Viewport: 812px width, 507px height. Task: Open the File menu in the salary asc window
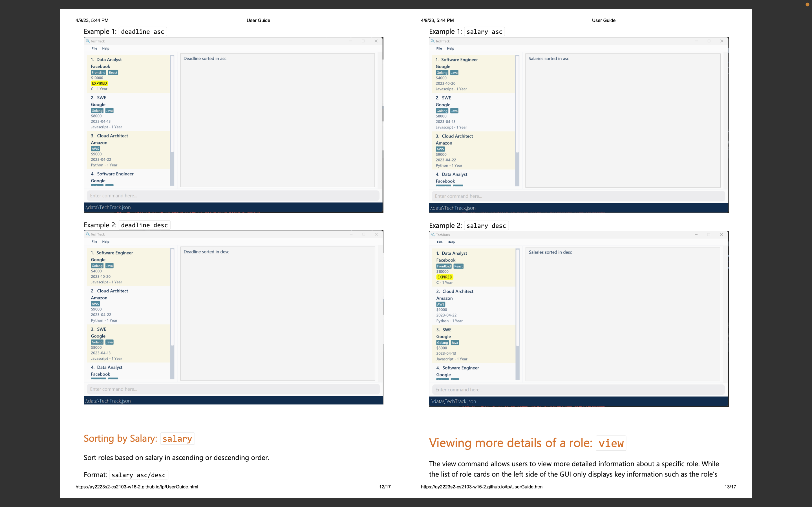coord(439,48)
